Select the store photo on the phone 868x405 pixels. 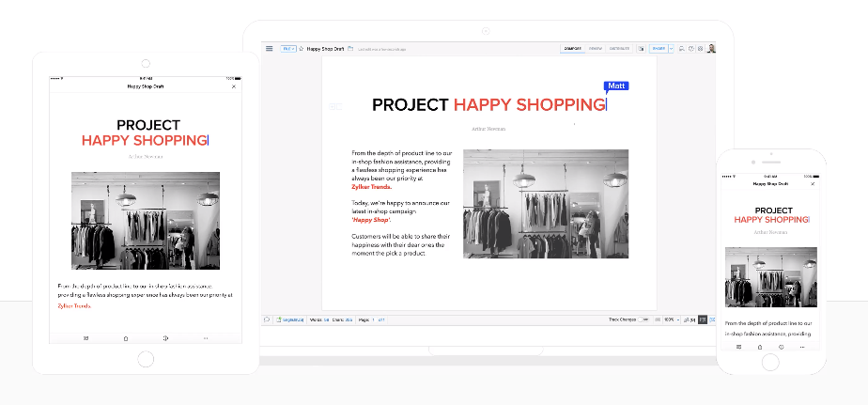(771, 277)
